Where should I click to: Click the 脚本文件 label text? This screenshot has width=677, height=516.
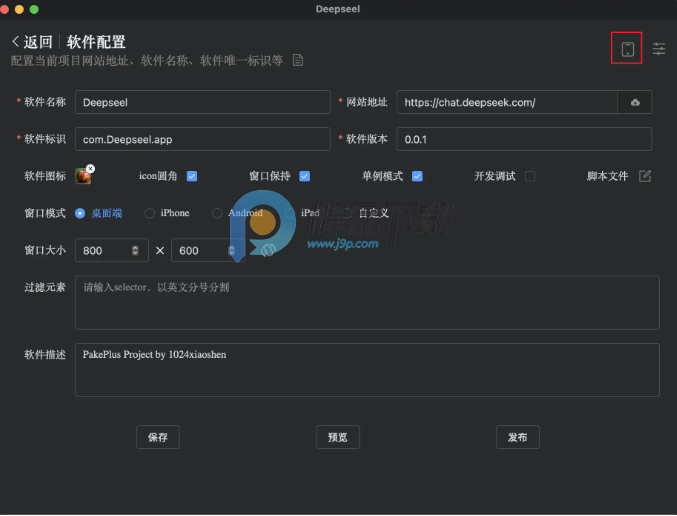[x=607, y=176]
